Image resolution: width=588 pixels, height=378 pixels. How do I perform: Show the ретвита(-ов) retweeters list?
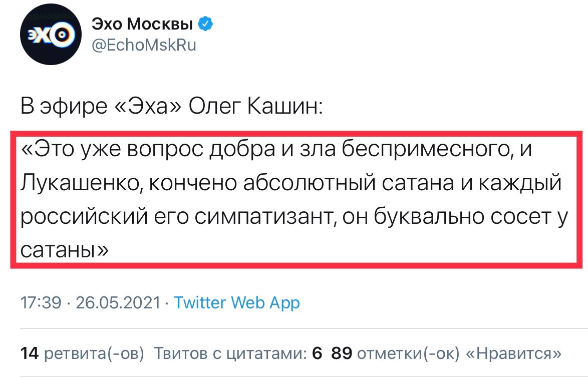coord(94,353)
